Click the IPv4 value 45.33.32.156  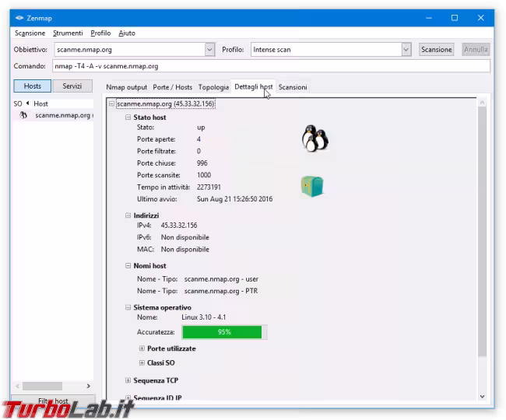tap(179, 226)
